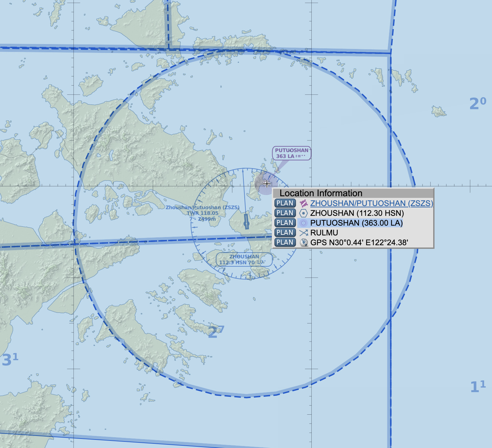Click the ZHOUSHAN 112.3 HSN map label box
The width and height of the screenshot is (492, 448).
tap(243, 260)
